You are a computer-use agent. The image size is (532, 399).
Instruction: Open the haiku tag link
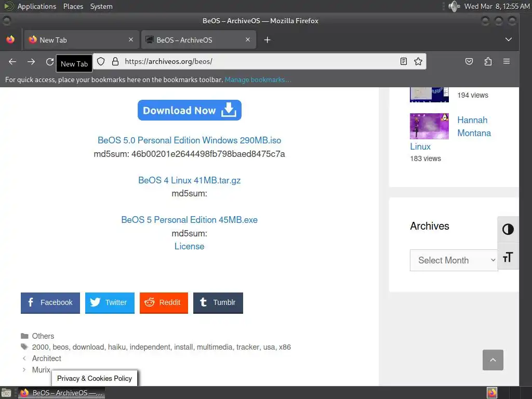(x=116, y=347)
